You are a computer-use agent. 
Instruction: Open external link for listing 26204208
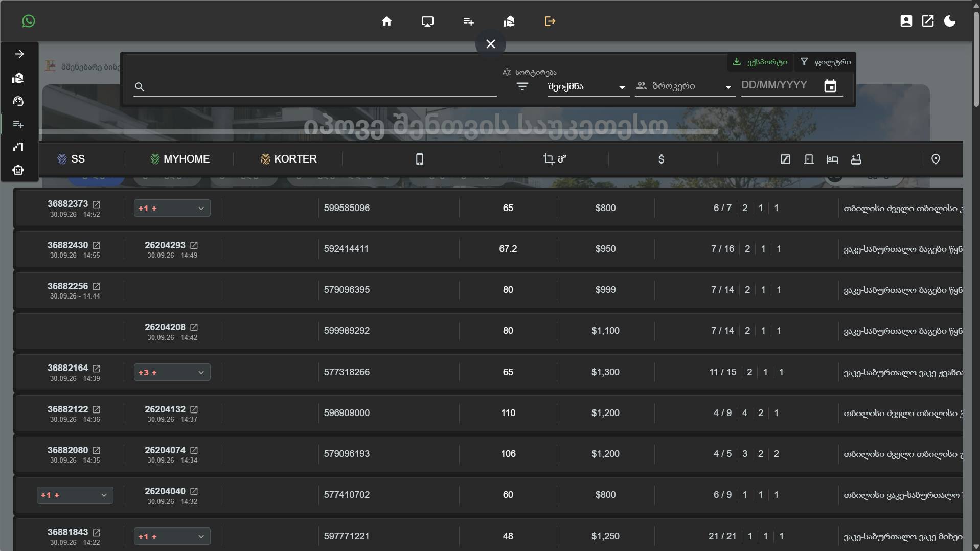194,327
